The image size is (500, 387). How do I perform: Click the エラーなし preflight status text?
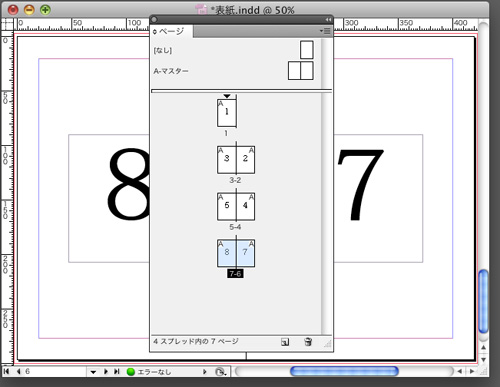pyautogui.click(x=154, y=372)
